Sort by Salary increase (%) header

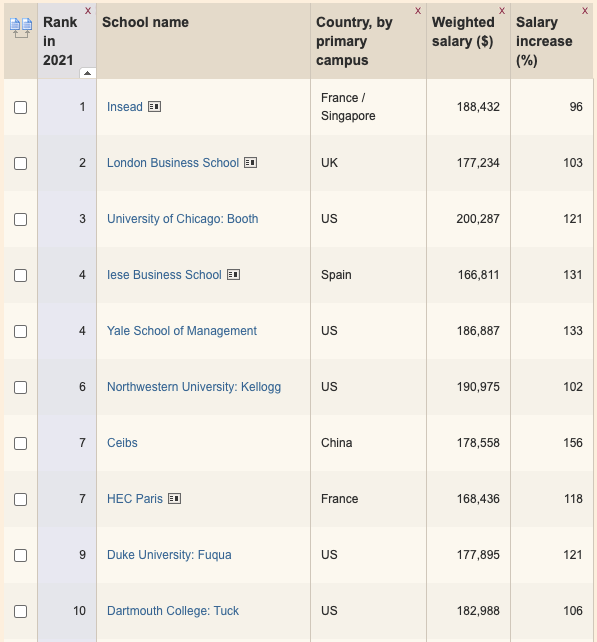(x=544, y=41)
